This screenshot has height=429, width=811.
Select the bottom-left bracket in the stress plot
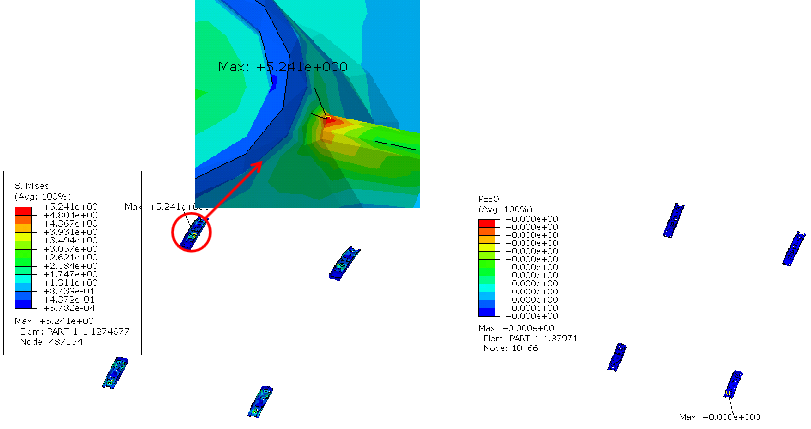tap(115, 373)
